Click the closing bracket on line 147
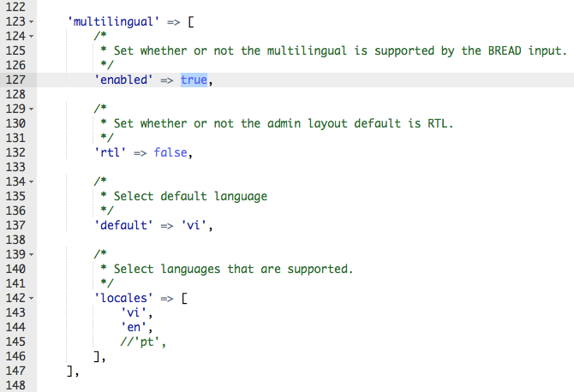 pyautogui.click(x=70, y=371)
